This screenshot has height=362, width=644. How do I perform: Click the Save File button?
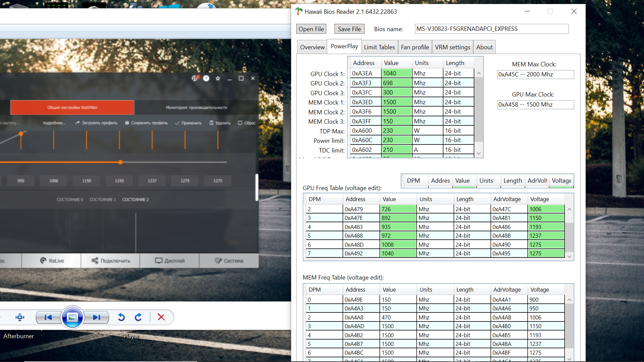click(349, 29)
